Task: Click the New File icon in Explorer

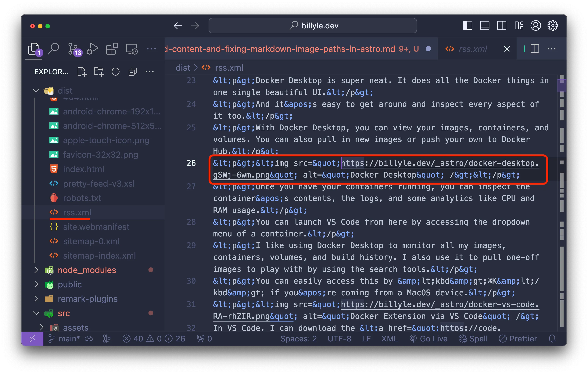Action: 82,72
